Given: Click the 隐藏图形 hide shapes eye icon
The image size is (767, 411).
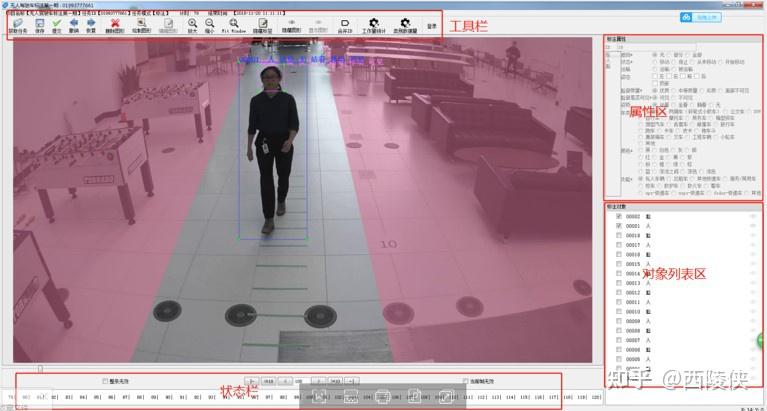Looking at the screenshot, I should coord(291,25).
